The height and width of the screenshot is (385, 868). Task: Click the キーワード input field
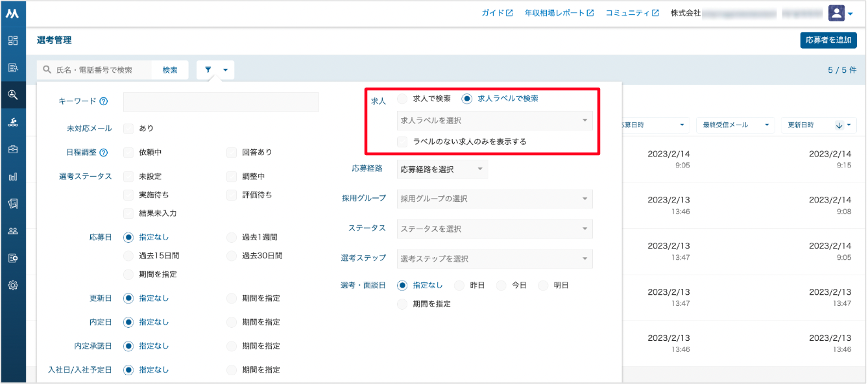click(x=221, y=102)
